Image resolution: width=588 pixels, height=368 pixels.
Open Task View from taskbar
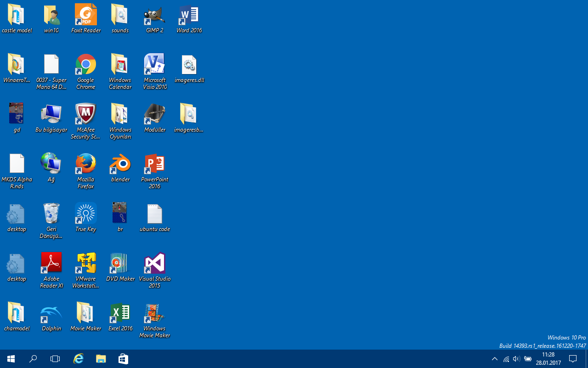tap(55, 359)
